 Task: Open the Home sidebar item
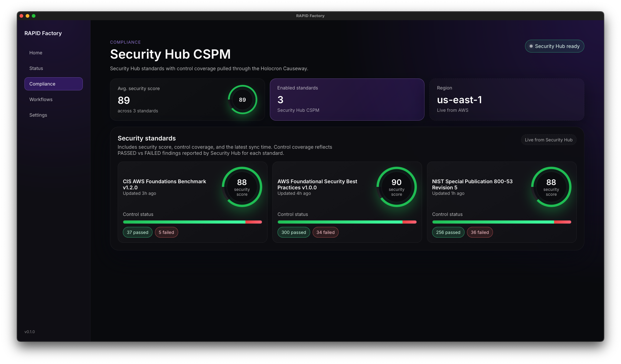(36, 53)
